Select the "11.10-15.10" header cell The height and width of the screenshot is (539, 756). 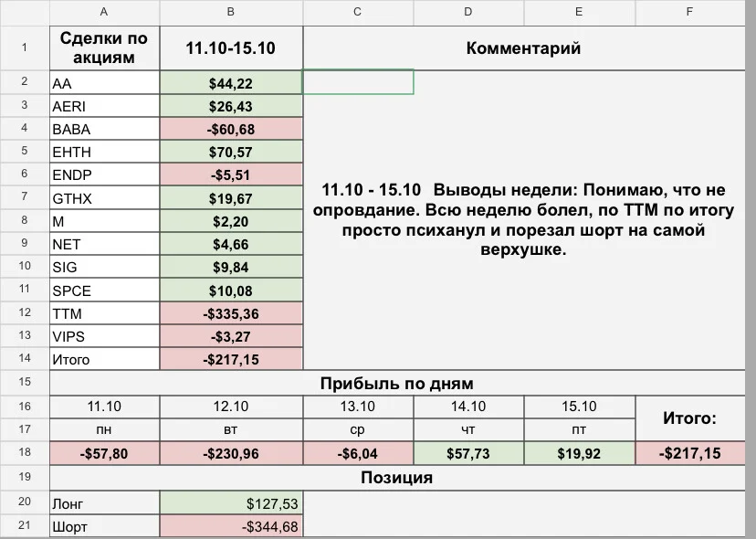click(x=231, y=48)
